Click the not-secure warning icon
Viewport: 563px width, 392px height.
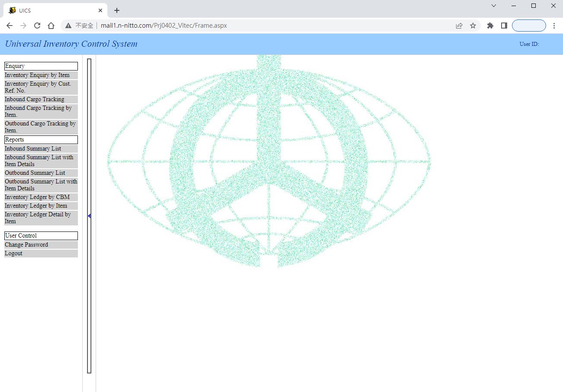(68, 26)
